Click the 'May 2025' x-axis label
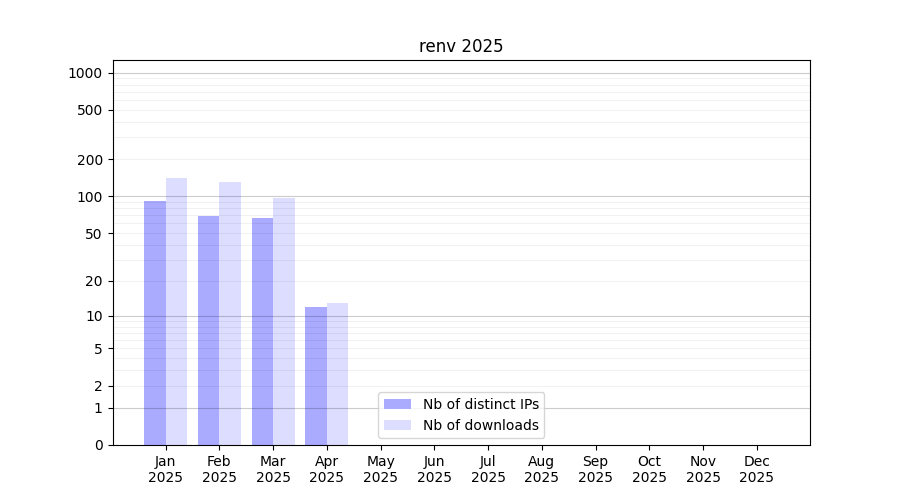Image resolution: width=900 pixels, height=500 pixels. tap(380, 469)
